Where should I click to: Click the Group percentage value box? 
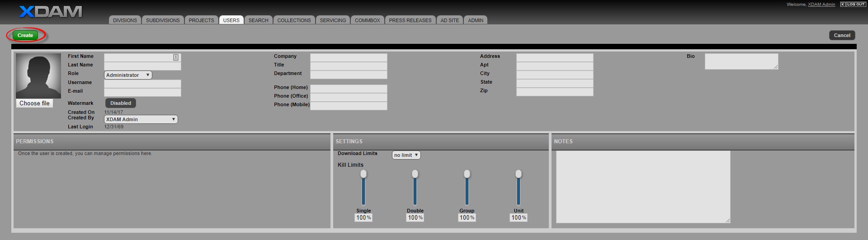coord(467,218)
